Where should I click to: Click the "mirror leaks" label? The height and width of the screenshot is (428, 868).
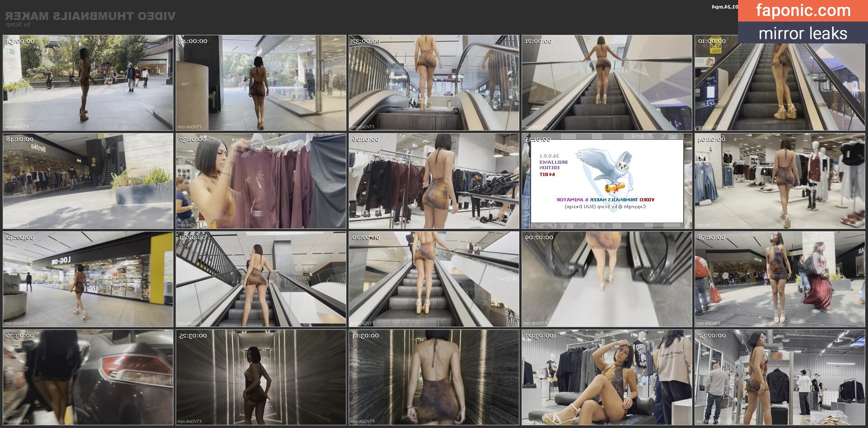(x=802, y=33)
